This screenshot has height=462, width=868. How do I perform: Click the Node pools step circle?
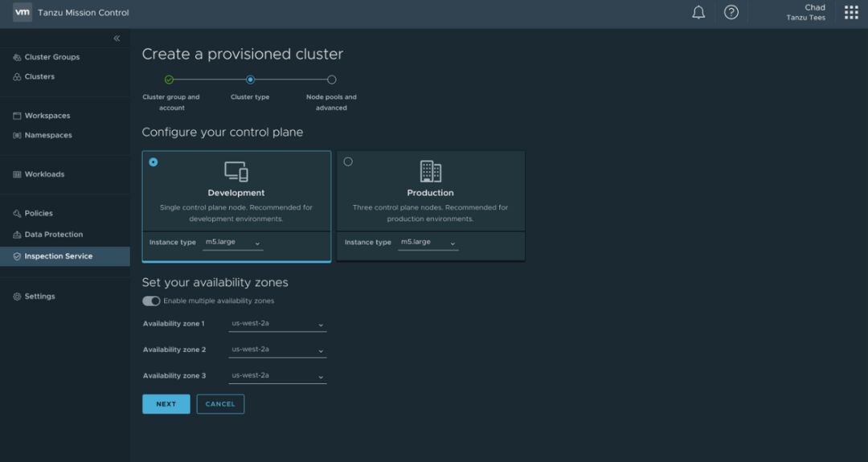(332, 80)
